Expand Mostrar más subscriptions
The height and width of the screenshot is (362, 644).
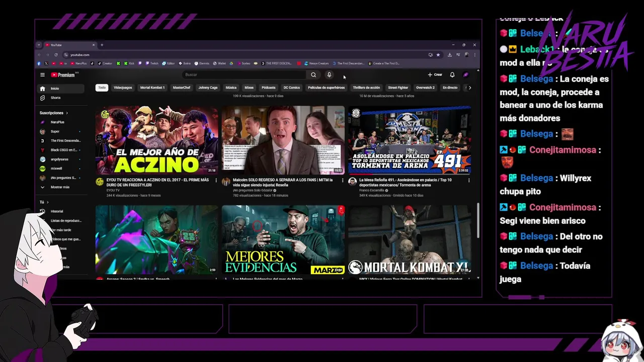click(x=61, y=187)
